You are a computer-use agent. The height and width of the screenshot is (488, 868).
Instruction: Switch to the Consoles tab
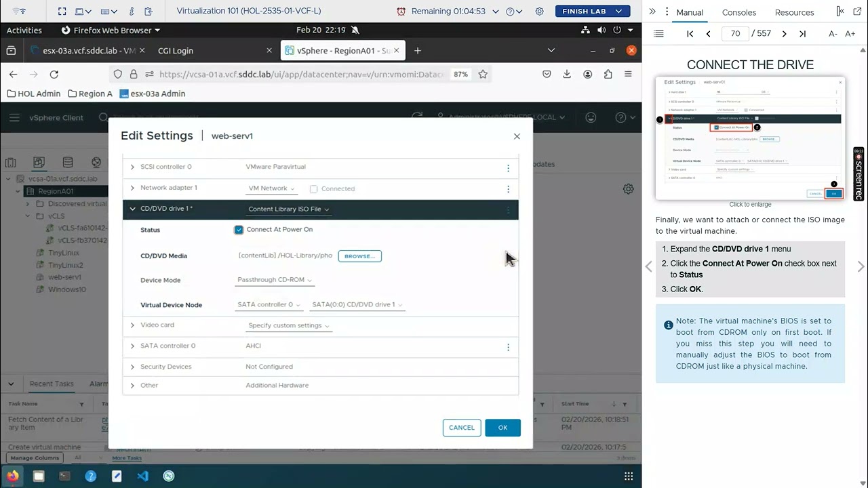point(739,12)
